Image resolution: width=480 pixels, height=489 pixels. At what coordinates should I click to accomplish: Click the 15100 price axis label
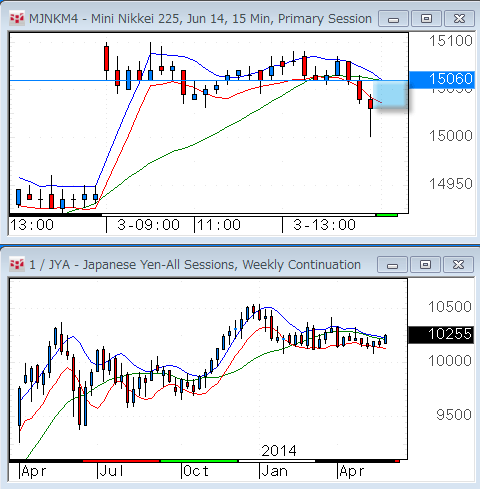[451, 41]
